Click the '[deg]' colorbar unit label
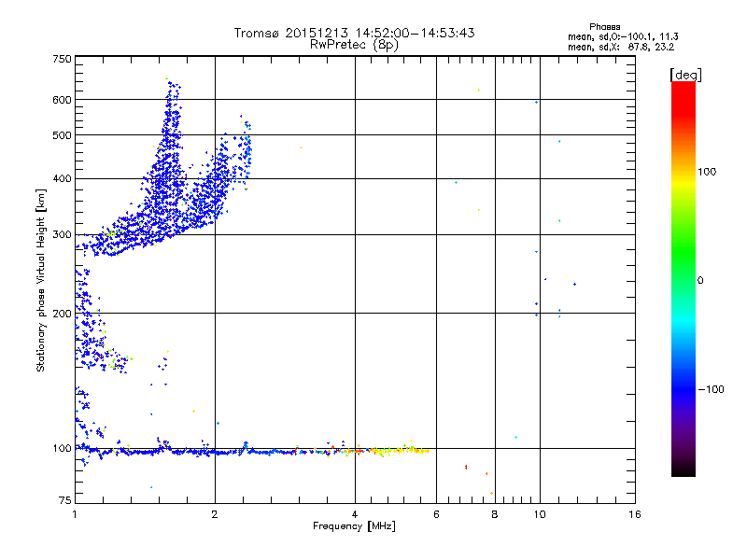The image size is (747, 560). pos(685,75)
